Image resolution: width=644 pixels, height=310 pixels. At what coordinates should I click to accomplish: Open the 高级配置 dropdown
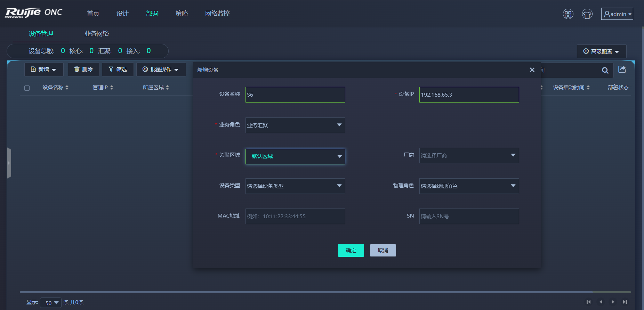pos(602,51)
